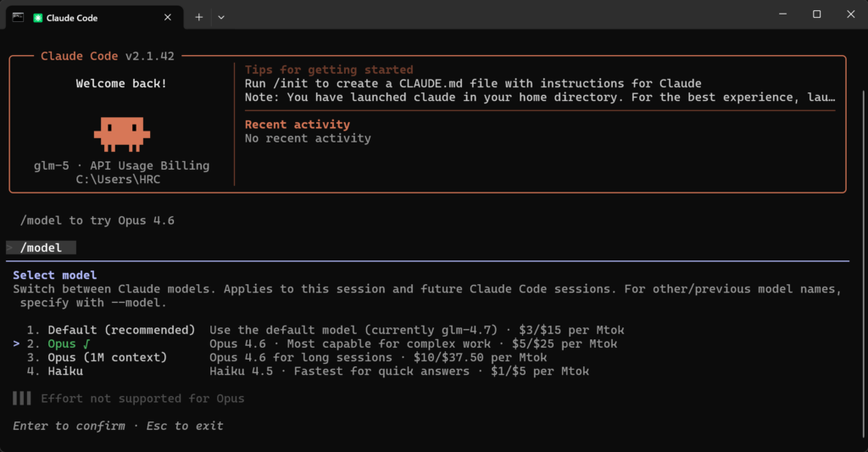Click the Claude Code tab icon
This screenshot has height=452, width=868.
click(38, 17)
